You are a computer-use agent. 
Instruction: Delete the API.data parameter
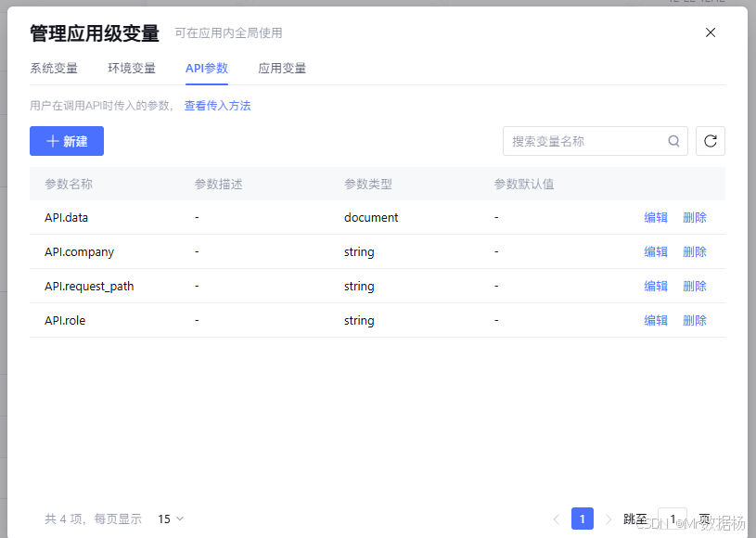click(695, 217)
